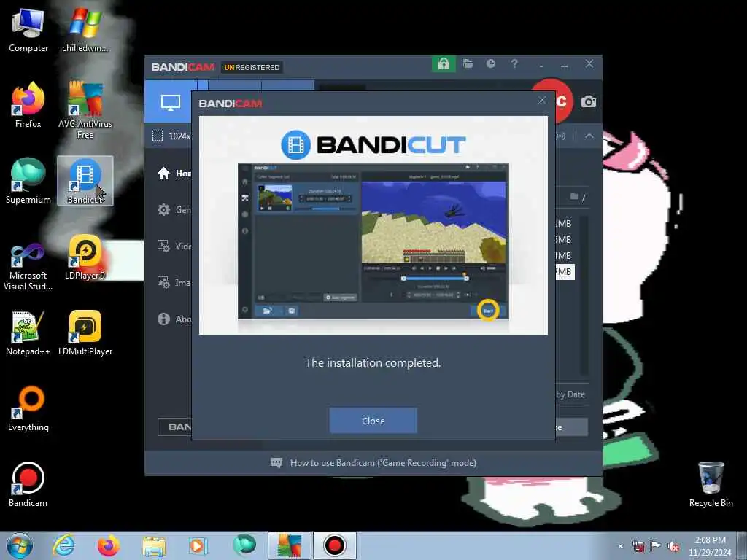The image size is (747, 560).
Task: Open Supermium browser on the taskbar
Action: click(x=244, y=545)
